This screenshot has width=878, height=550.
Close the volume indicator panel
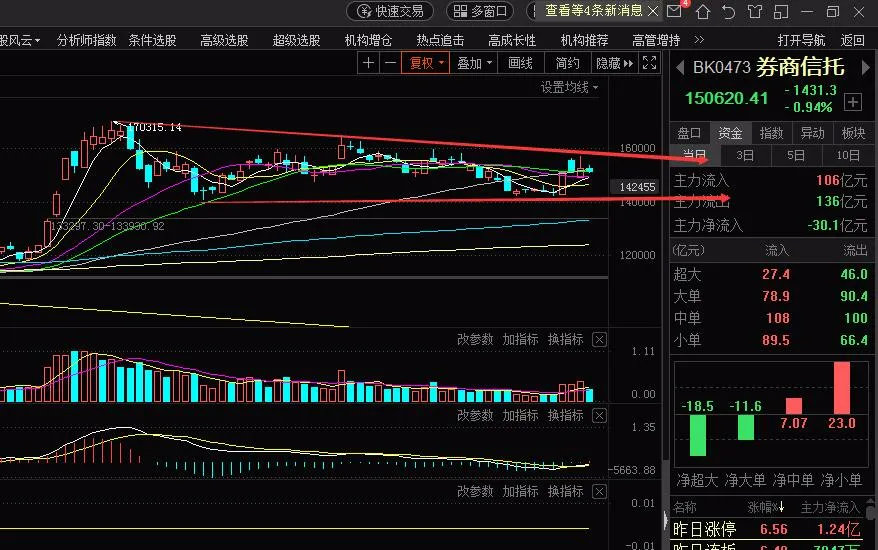pos(599,339)
